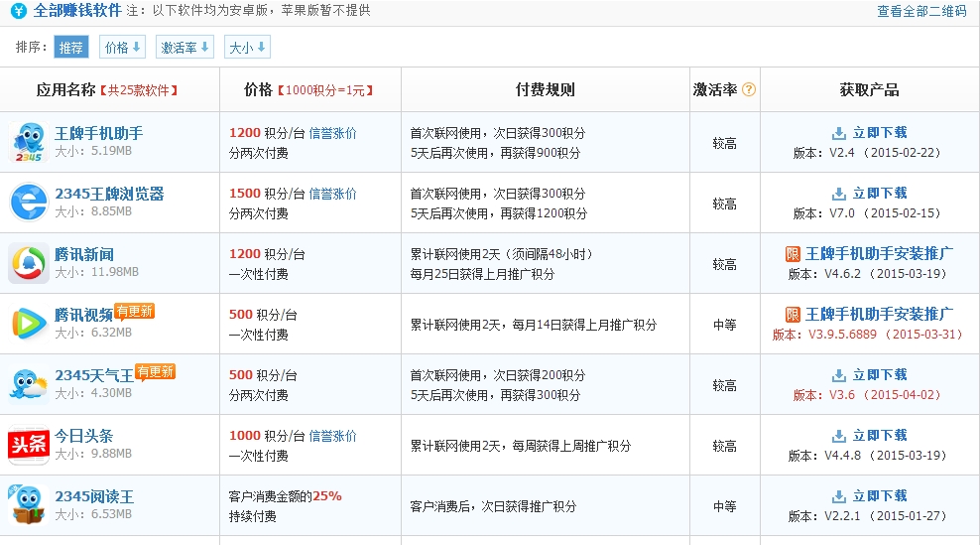Click 1200 积分/台 price in 腾讯新闻 row

[267, 254]
